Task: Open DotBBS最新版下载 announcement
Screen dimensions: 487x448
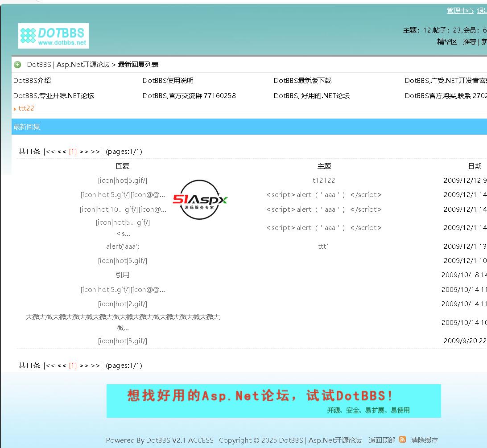Action: tap(302, 80)
